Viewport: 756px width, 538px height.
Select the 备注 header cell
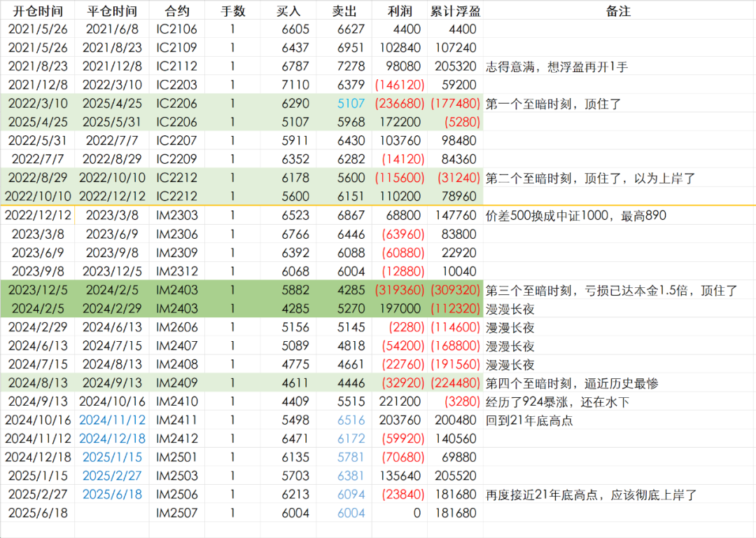618,11
